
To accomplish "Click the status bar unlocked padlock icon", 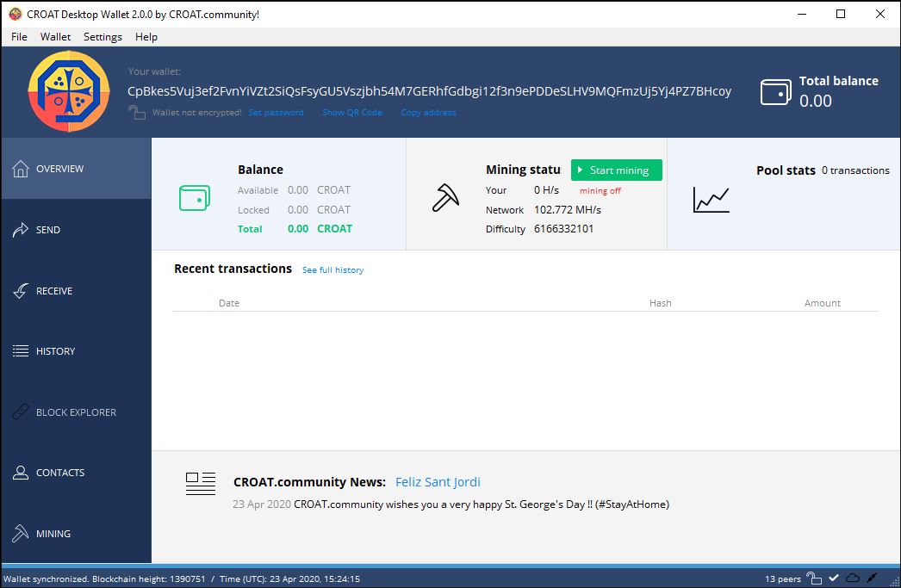I will point(814,578).
